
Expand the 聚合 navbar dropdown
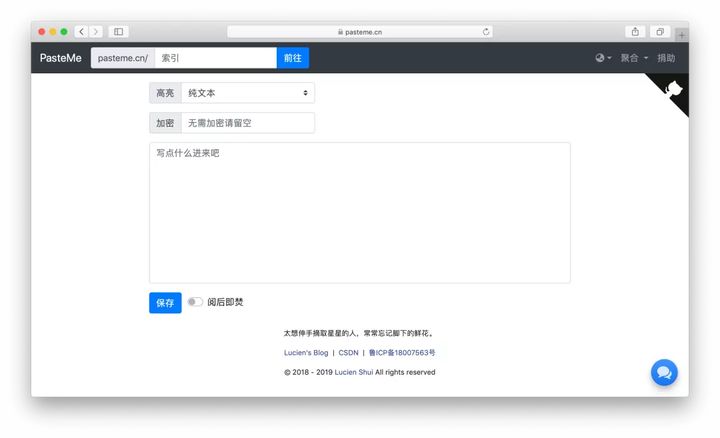point(634,58)
